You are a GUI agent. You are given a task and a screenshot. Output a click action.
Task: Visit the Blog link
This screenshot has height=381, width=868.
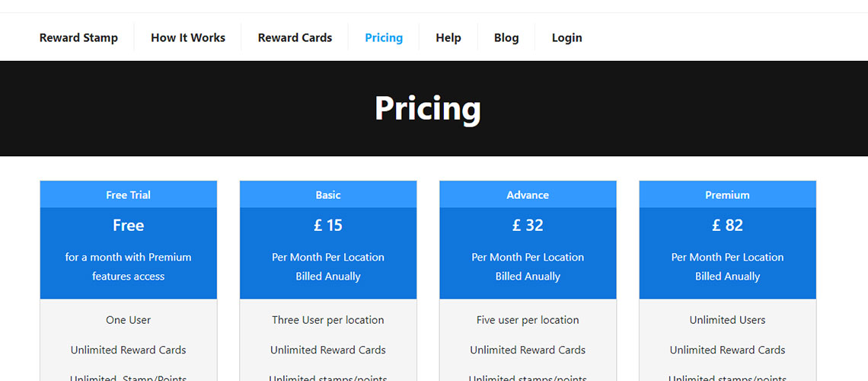click(506, 37)
